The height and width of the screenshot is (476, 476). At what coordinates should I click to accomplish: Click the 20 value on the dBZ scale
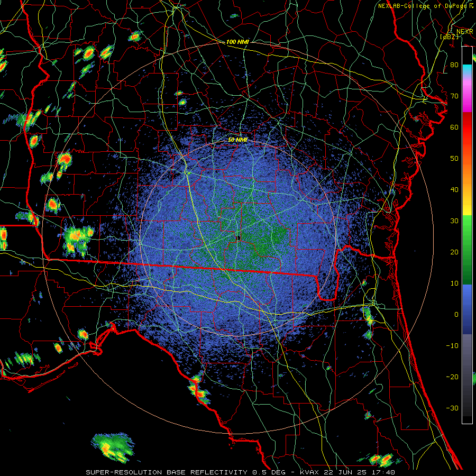coord(454,252)
